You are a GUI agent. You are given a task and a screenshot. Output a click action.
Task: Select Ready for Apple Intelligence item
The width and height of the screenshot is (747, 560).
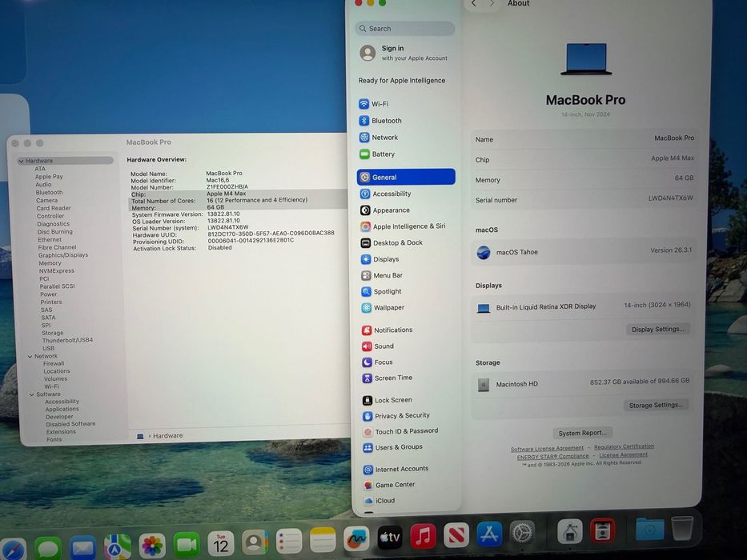coord(402,81)
